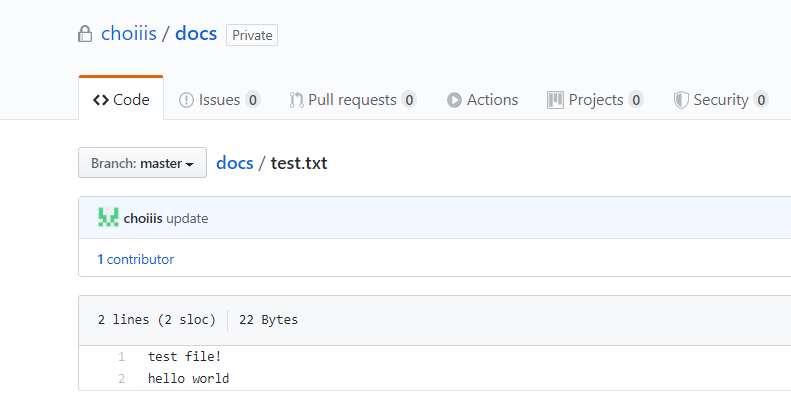The width and height of the screenshot is (791, 410).
Task: Go to the docs folder in the file breadcrumb
Action: pyautogui.click(x=234, y=163)
